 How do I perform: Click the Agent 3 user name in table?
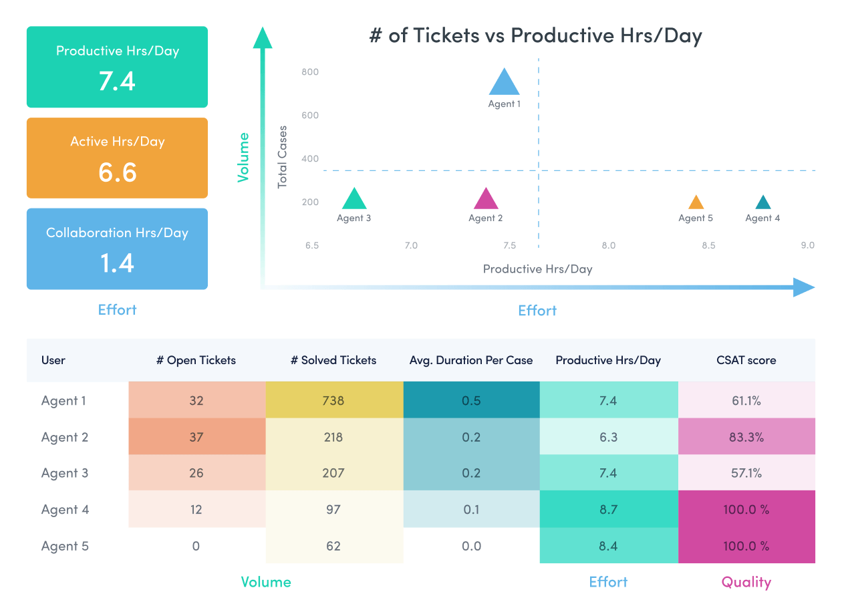(x=65, y=473)
